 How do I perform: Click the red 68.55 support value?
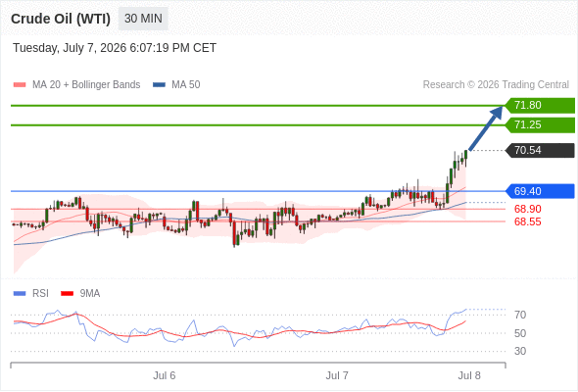527,222
